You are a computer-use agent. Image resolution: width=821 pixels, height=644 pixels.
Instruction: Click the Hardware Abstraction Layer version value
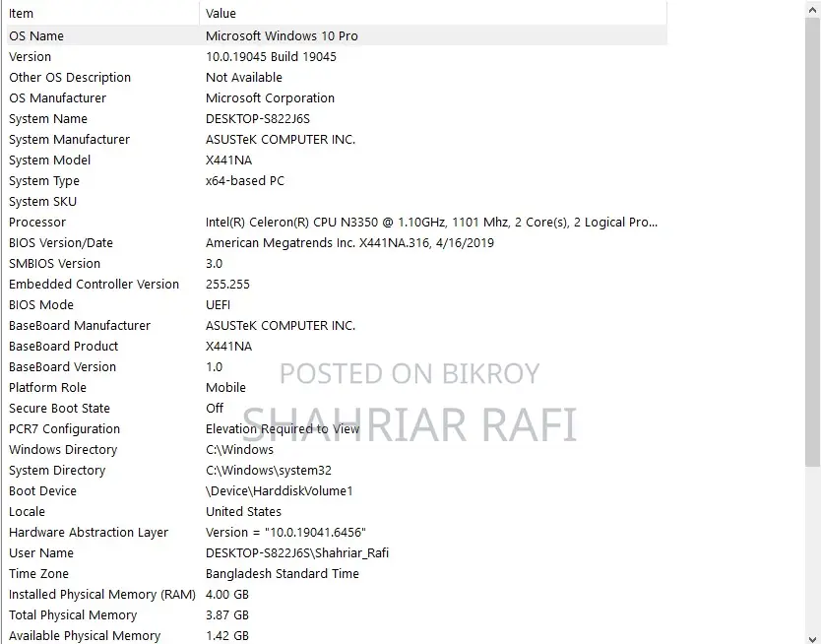pyautogui.click(x=285, y=533)
